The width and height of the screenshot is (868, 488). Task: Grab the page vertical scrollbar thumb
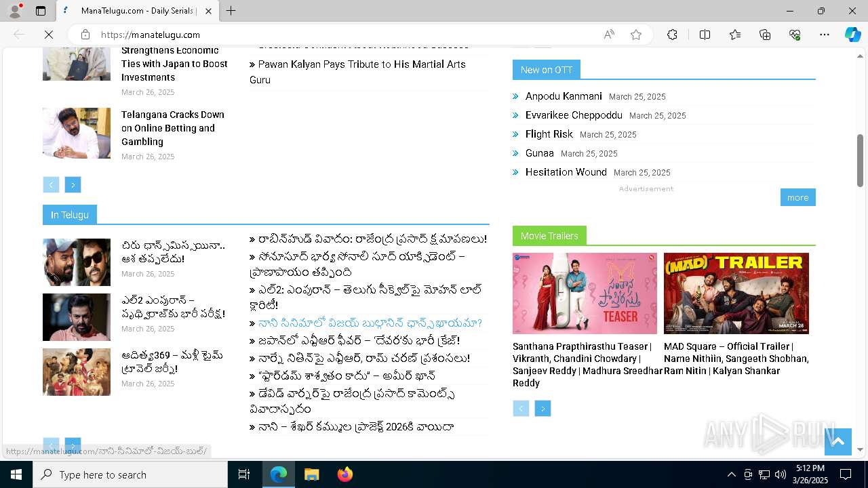click(861, 161)
